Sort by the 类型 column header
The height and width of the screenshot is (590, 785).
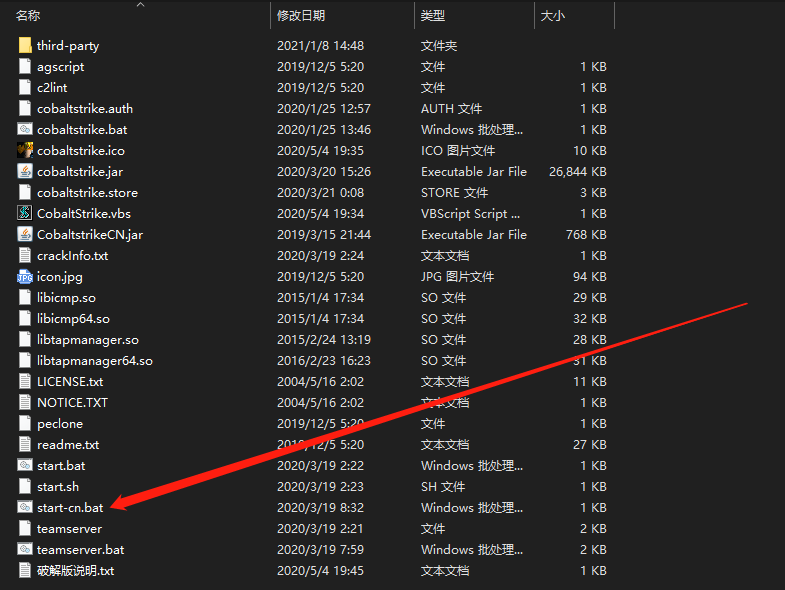tap(433, 16)
